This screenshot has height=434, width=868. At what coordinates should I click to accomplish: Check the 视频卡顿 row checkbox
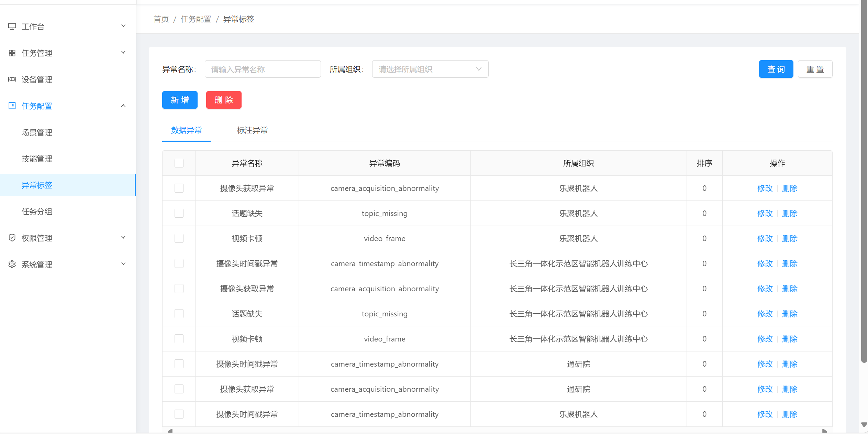[x=179, y=238]
